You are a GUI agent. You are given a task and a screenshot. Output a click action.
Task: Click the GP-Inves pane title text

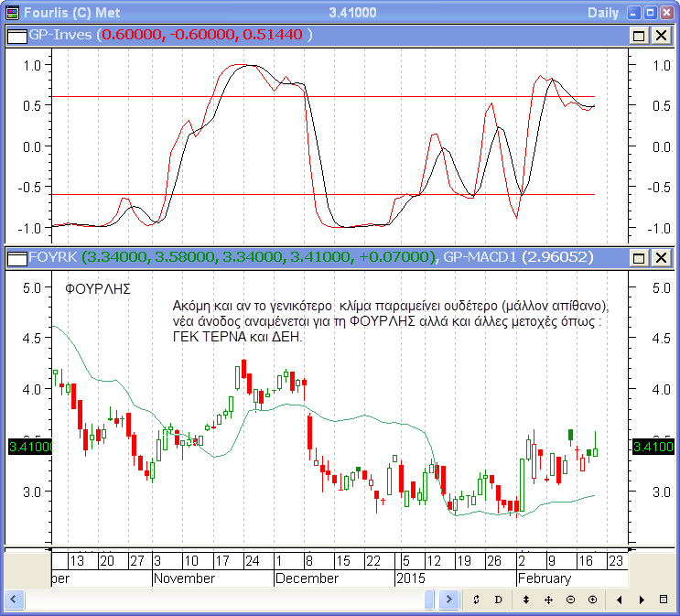(x=170, y=35)
